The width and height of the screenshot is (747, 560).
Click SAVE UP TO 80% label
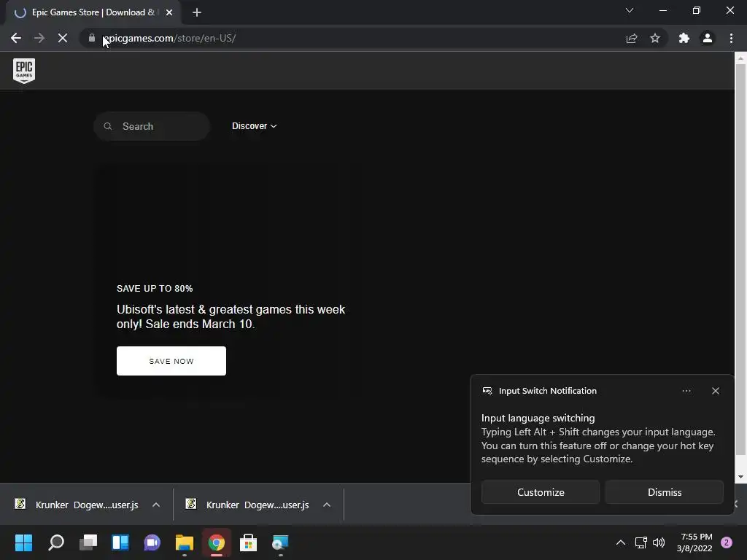[x=155, y=289]
